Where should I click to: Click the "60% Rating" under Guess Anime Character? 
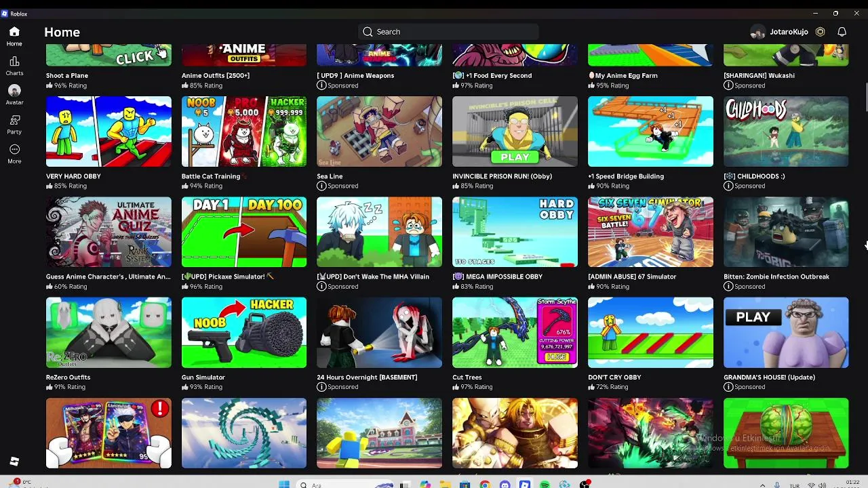71,286
